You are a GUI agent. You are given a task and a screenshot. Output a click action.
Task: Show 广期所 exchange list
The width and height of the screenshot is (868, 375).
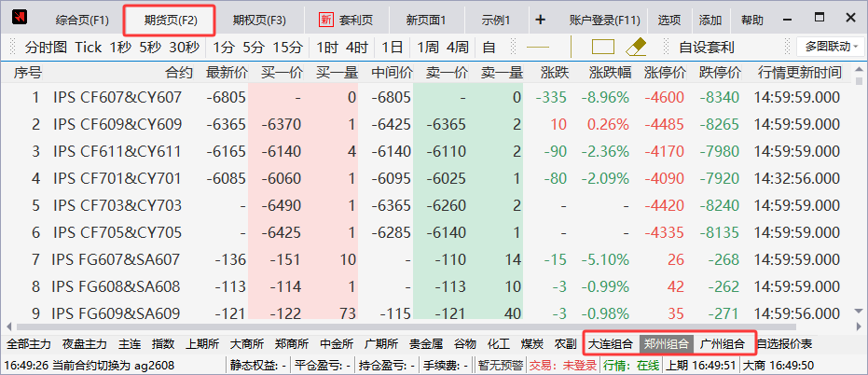pyautogui.click(x=381, y=344)
